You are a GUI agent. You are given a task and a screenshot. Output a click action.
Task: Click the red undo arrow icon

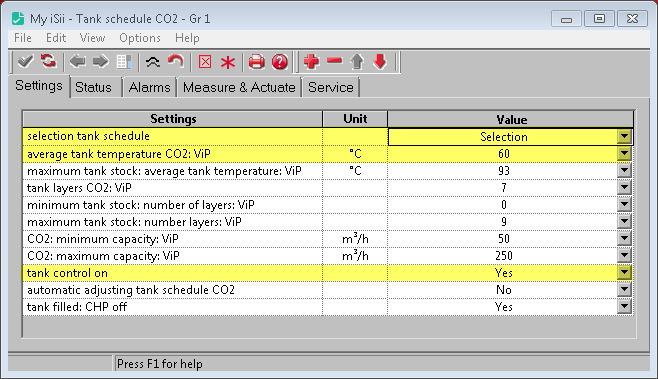click(x=176, y=62)
